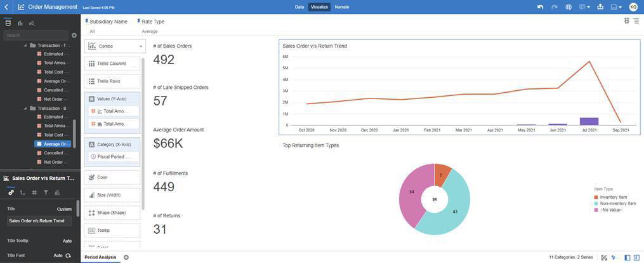Open the save options dropdown arrow
The height and width of the screenshot is (263, 644).
tap(620, 7)
